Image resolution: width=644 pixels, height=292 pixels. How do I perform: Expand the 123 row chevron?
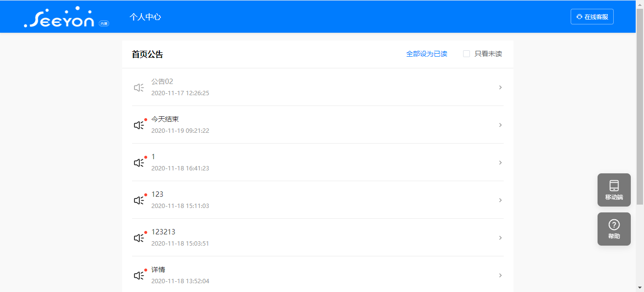pyautogui.click(x=500, y=200)
